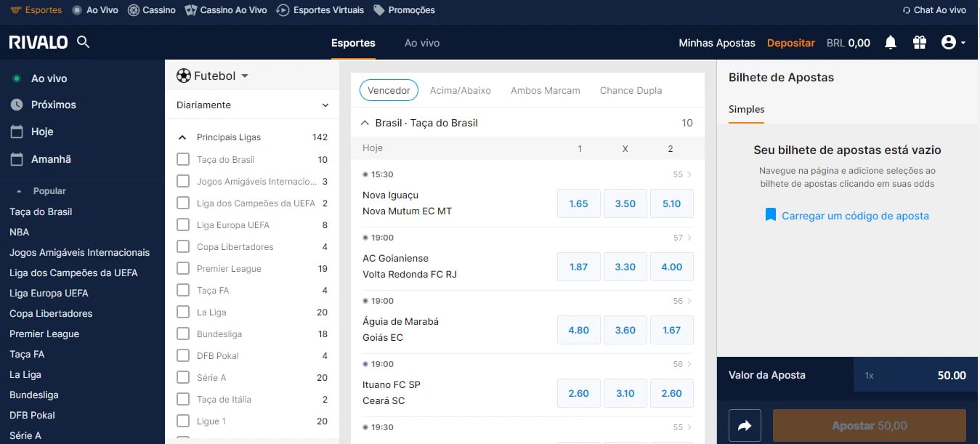Open more markets arrow for Nova Iguaçu match (55)
980x444 pixels.
coord(689,174)
